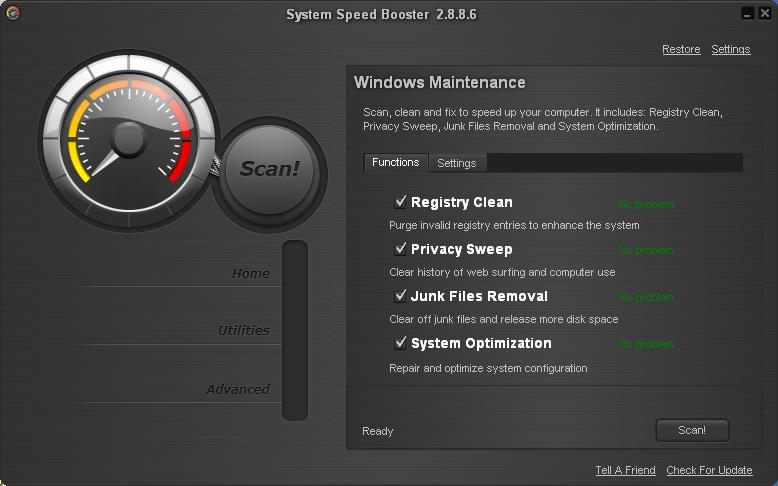Click the Junk Files Removal label
The width and height of the screenshot is (778, 486).
[479, 296]
